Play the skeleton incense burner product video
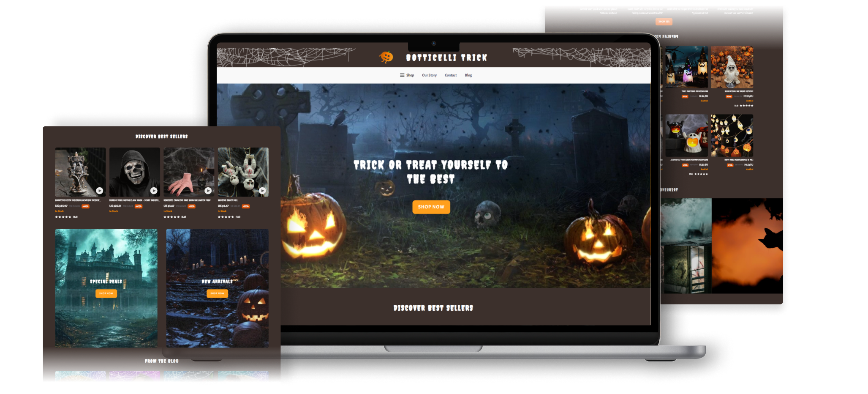Viewport: 868px width, 394px height. coord(99,191)
